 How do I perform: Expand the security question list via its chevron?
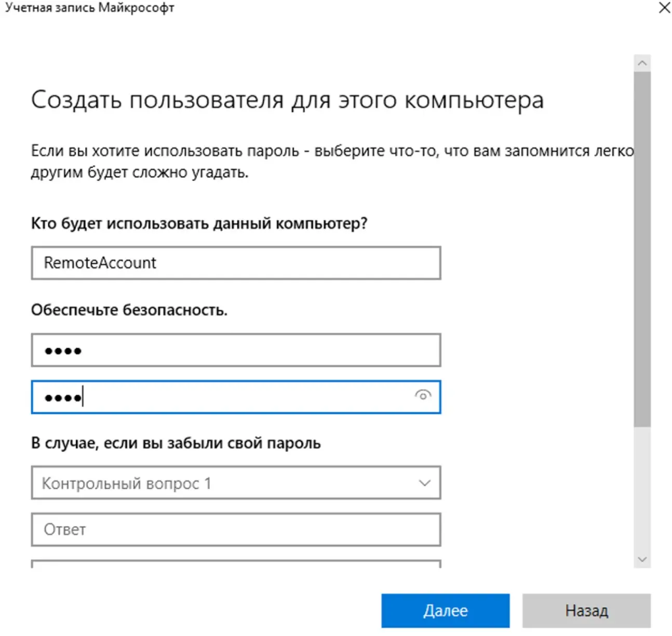424,483
